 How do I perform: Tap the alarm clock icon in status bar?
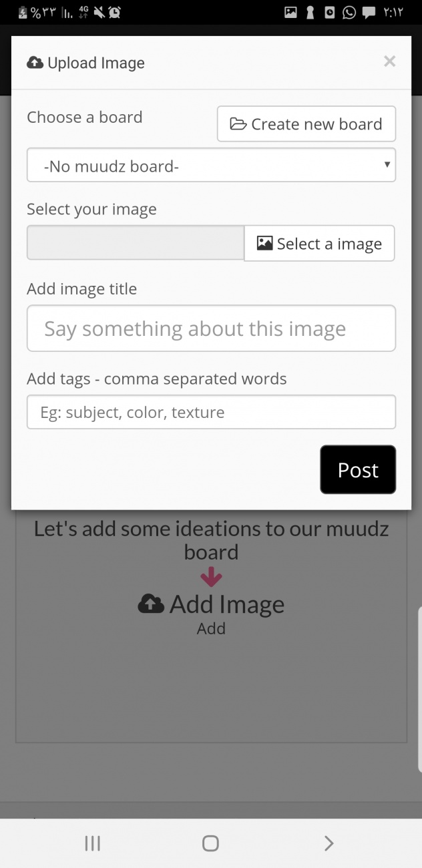click(115, 12)
